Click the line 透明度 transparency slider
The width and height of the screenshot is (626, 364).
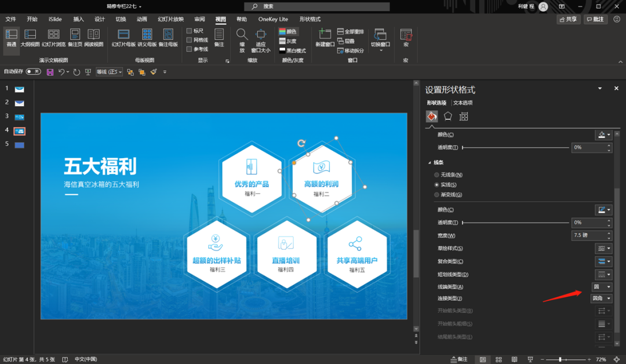(x=515, y=223)
